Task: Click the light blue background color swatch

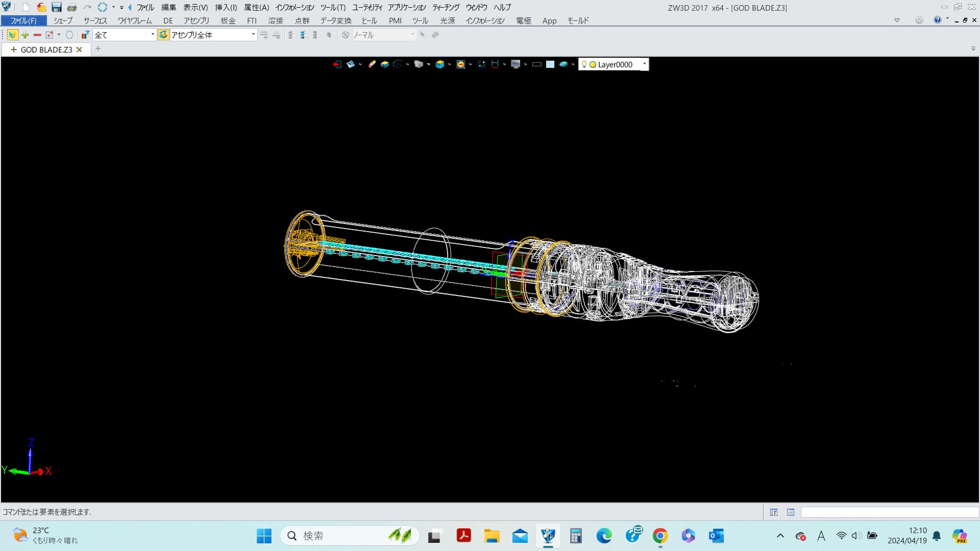Action: (550, 64)
